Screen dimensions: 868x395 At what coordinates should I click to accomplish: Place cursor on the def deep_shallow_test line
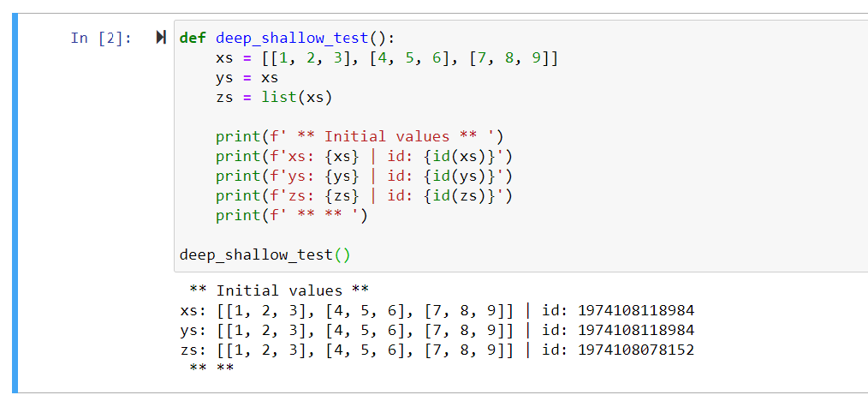point(287,38)
